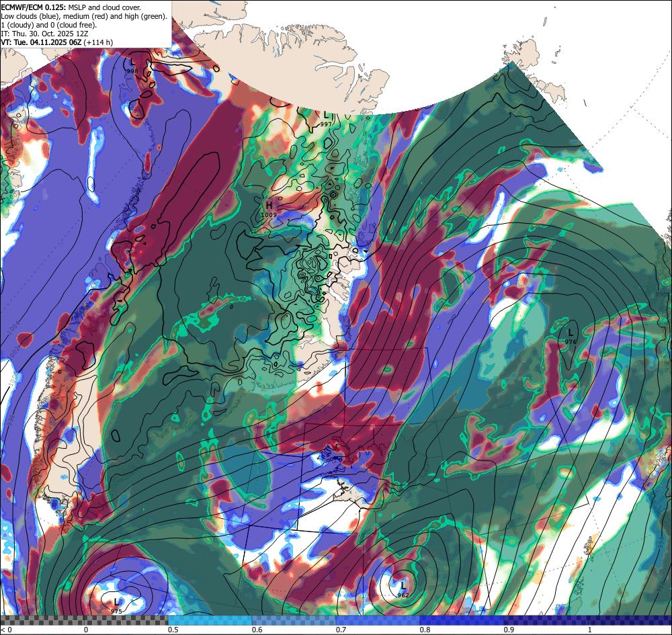Click the L marker above pressure 997

pyautogui.click(x=326, y=116)
